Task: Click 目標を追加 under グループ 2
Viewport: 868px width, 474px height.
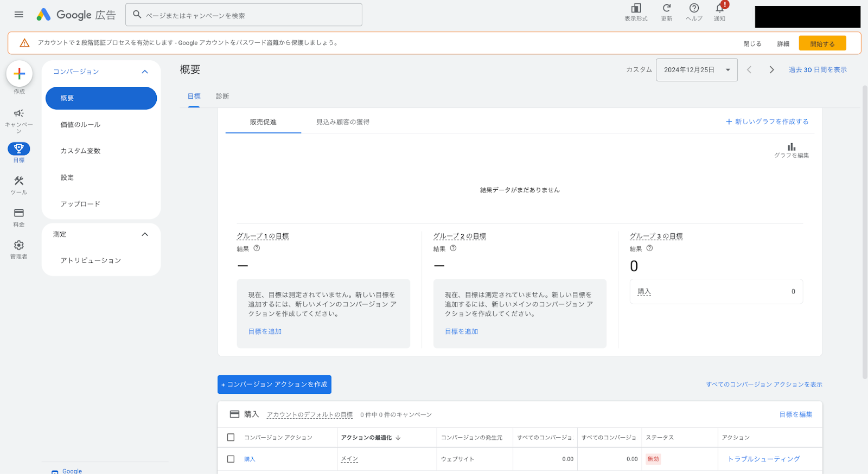Action: (x=461, y=331)
